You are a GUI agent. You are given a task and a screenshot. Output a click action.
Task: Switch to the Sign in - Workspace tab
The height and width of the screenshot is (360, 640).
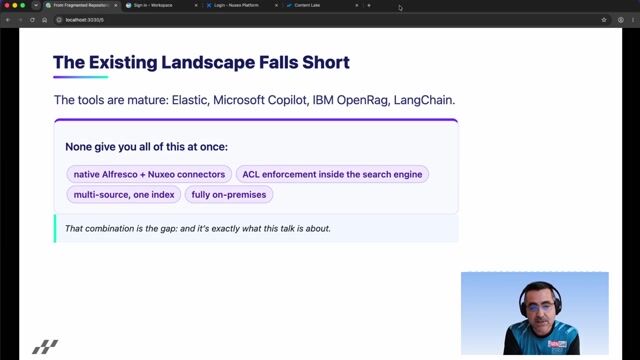point(161,5)
